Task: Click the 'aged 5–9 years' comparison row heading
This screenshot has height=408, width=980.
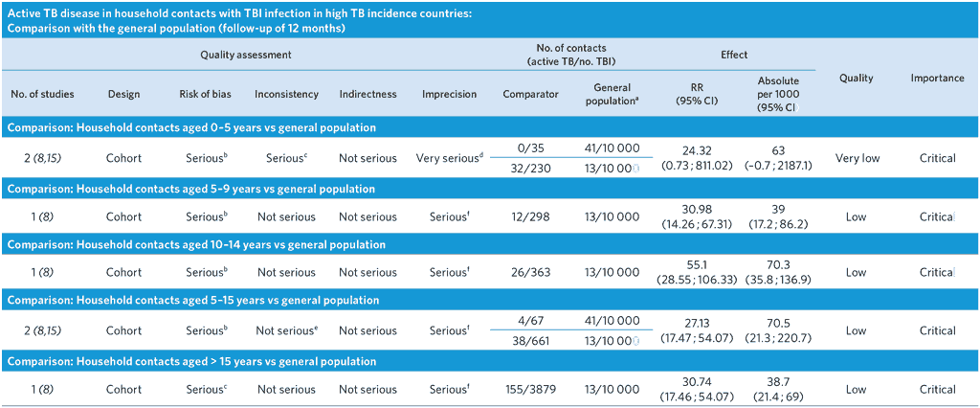Action: point(191,190)
